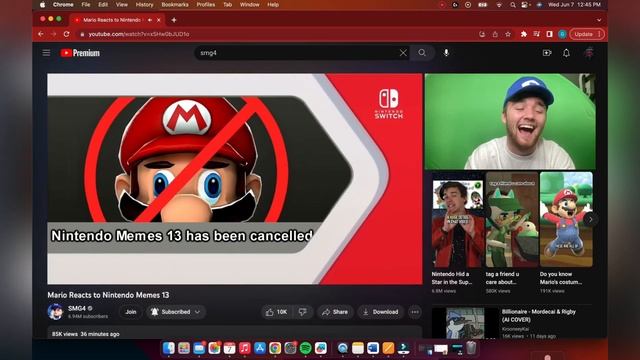Click the Chrome Update button
Viewport: 640px width, 360px height.
tap(587, 34)
